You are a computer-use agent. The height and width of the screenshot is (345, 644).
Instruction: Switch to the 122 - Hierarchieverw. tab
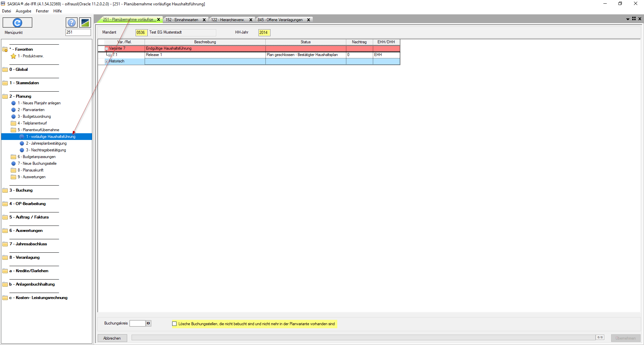coord(228,20)
